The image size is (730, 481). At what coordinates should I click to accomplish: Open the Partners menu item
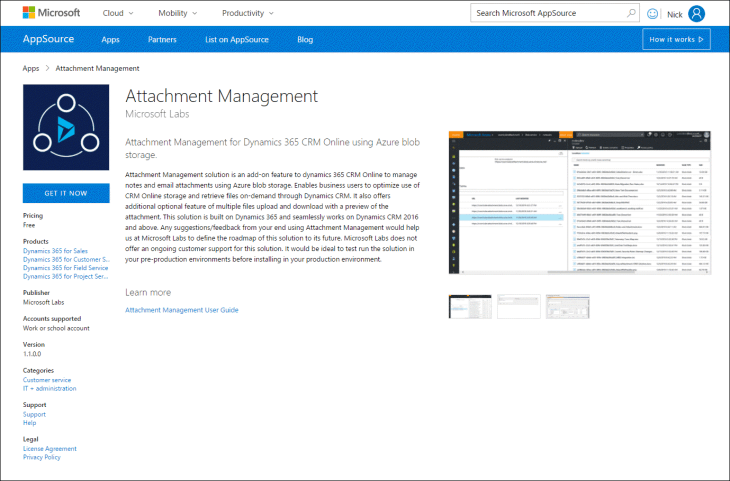162,40
